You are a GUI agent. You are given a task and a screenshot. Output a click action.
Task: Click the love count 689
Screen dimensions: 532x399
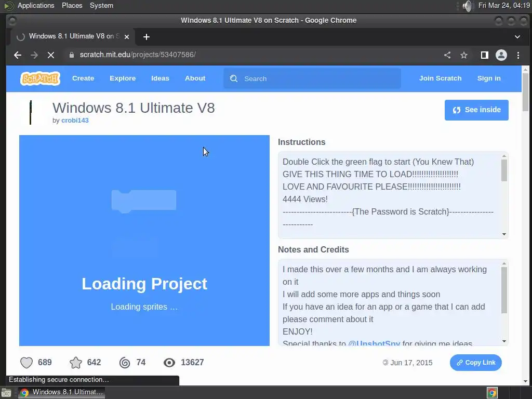45,363
